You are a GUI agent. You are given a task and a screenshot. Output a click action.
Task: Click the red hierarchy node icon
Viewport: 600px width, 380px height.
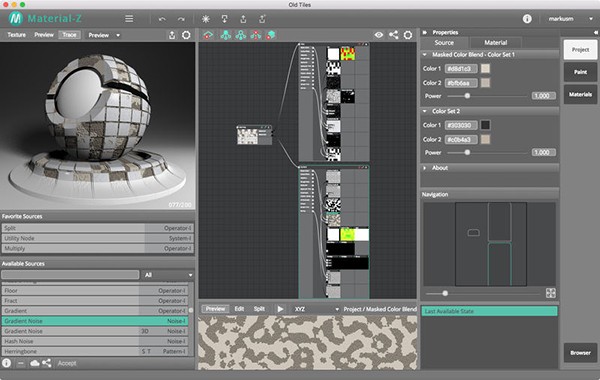pyautogui.click(x=256, y=35)
